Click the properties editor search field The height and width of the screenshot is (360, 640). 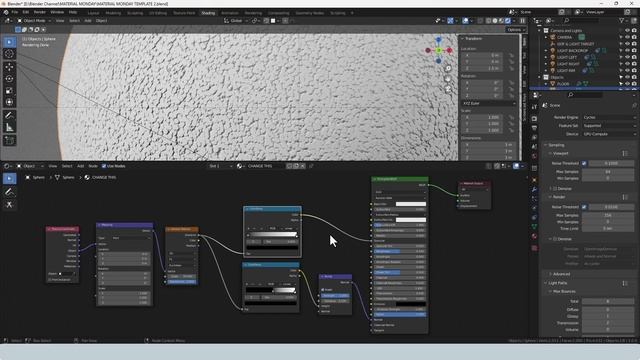pyautogui.click(x=585, y=95)
